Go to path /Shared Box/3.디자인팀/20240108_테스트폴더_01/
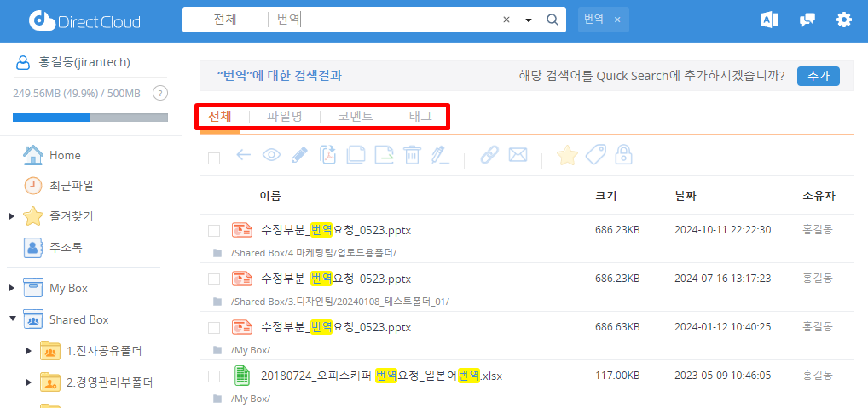Image resolution: width=868 pixels, height=408 pixels. (x=340, y=302)
